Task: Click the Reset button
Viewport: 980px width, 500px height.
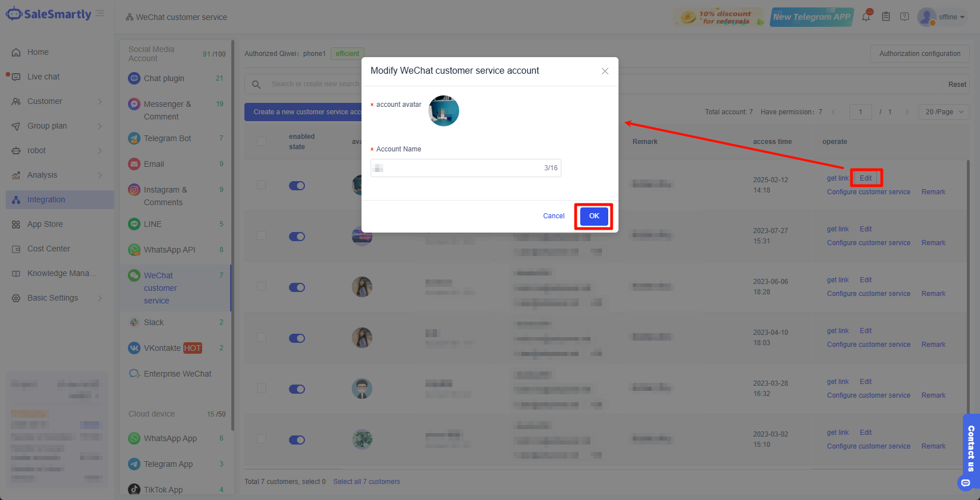Action: click(x=957, y=85)
